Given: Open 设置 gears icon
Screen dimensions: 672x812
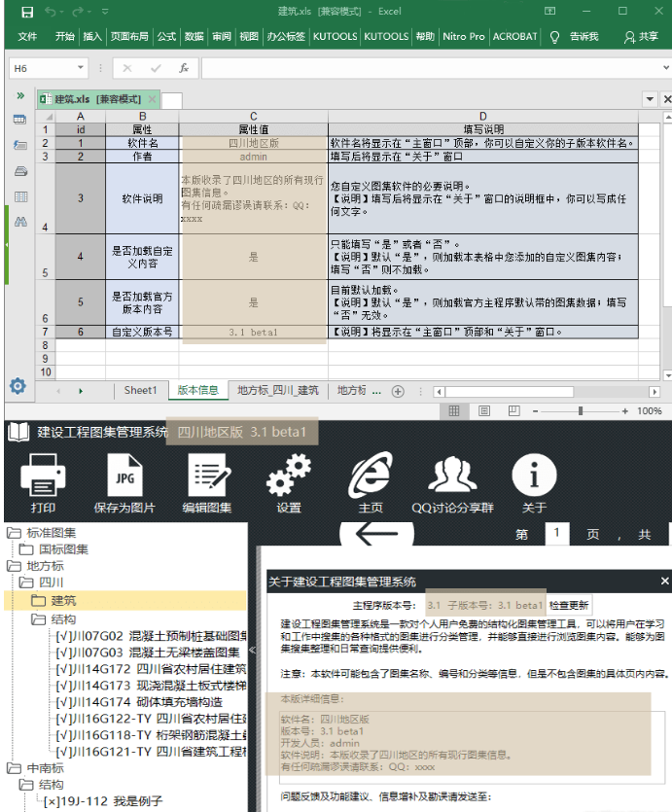Looking at the screenshot, I should (x=289, y=483).
